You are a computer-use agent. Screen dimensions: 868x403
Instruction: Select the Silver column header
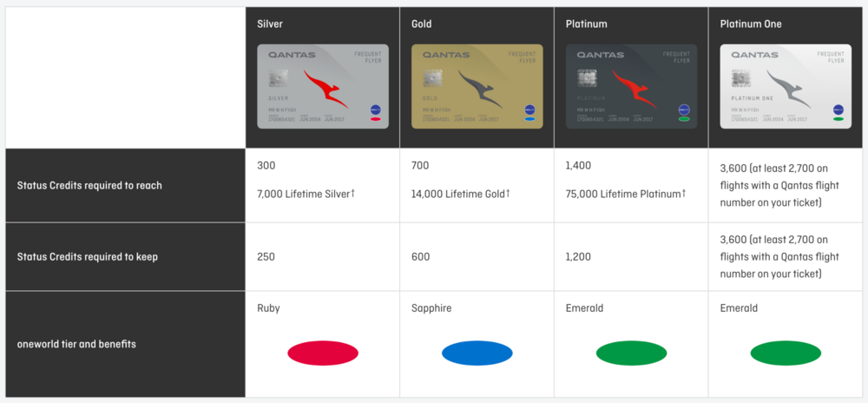(270, 24)
